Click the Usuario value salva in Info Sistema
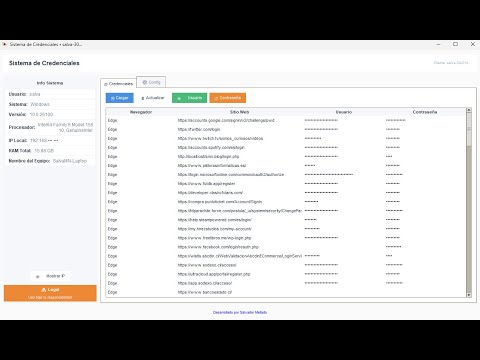 tap(35, 94)
